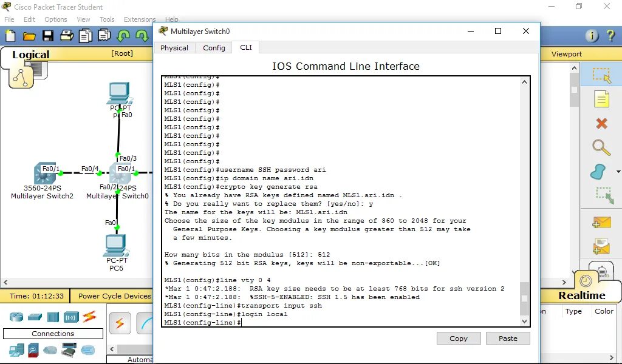Click the Time: 01:12:33 display
This screenshot has height=364, width=622.
[36, 296]
